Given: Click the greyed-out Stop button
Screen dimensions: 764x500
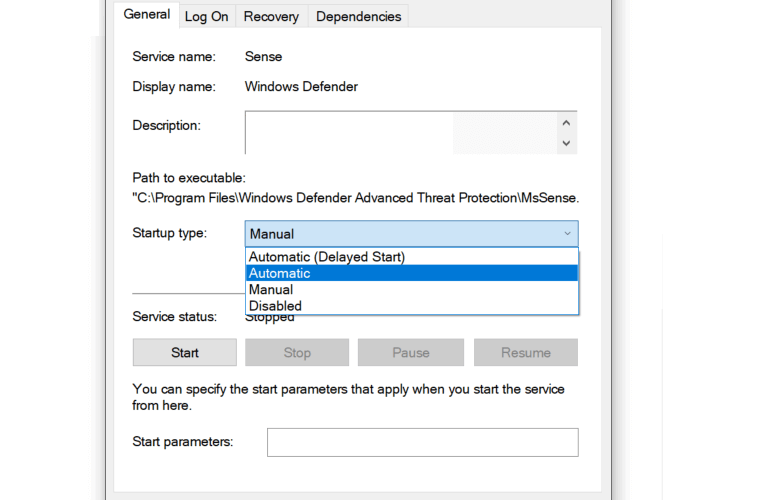Looking at the screenshot, I should point(297,352).
